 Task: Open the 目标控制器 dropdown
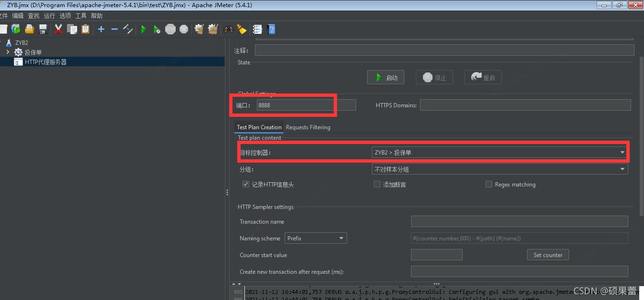500,152
